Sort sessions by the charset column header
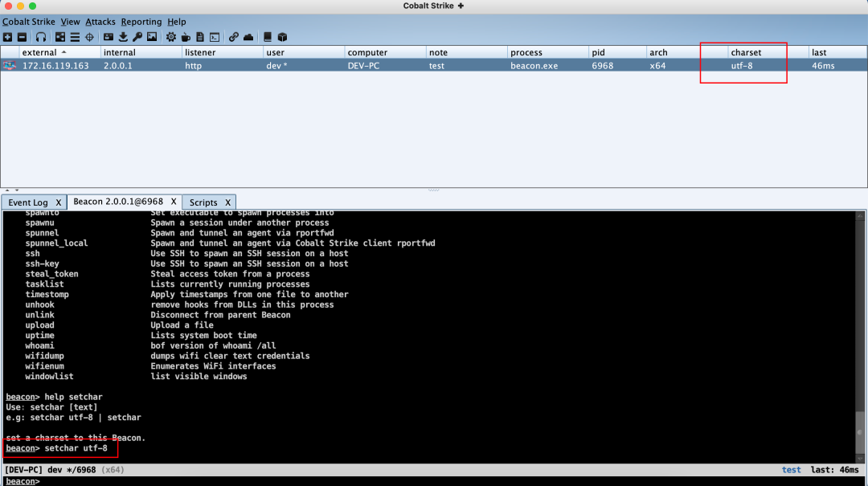The width and height of the screenshot is (868, 486). point(768,52)
